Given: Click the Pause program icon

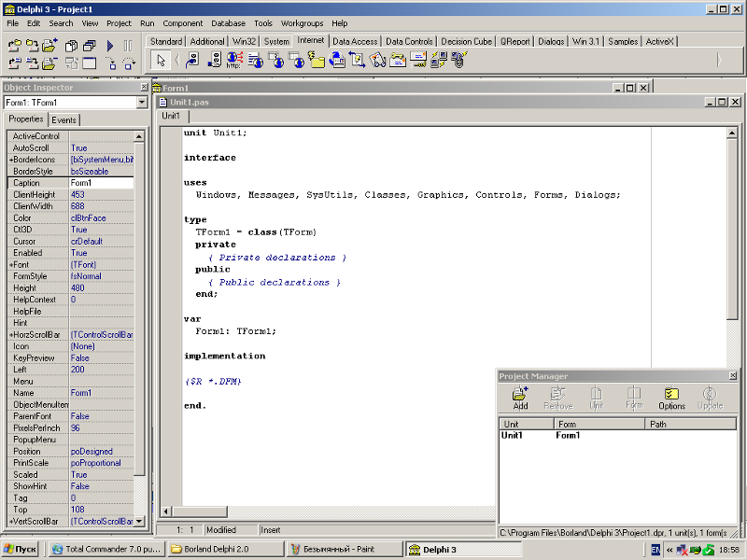Looking at the screenshot, I should coord(128,46).
